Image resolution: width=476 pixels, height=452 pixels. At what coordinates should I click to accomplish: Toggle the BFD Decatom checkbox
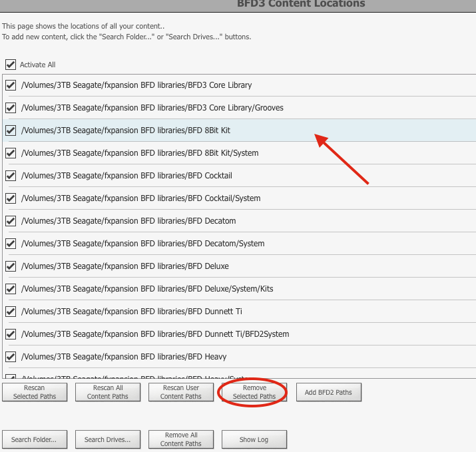(x=11, y=221)
